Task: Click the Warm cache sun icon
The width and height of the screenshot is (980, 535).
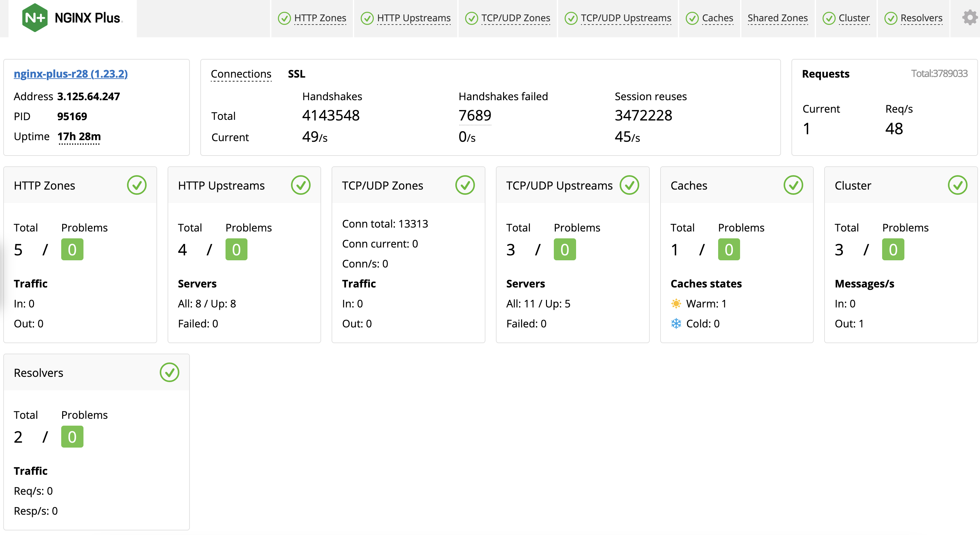Action: click(x=676, y=304)
